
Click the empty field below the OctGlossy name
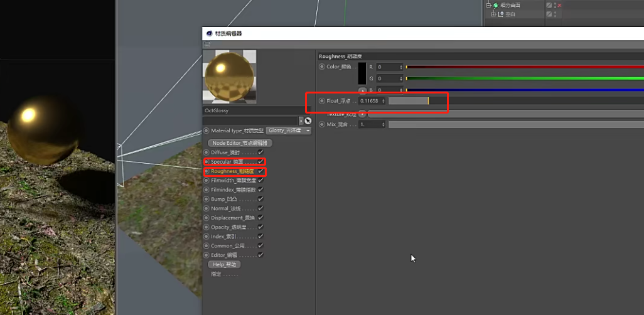coord(250,120)
